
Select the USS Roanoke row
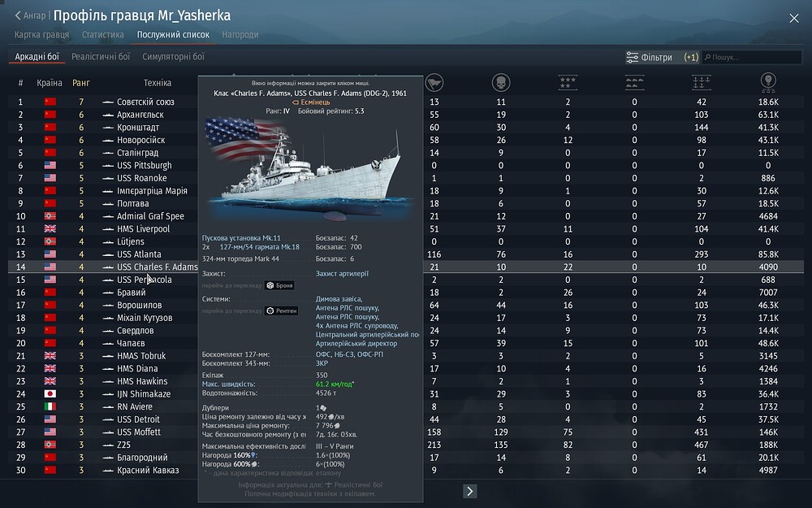406,178
